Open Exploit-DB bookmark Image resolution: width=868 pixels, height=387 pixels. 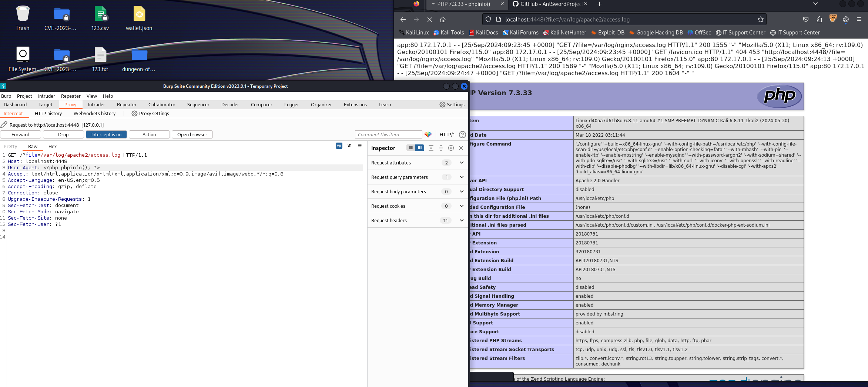tap(607, 33)
